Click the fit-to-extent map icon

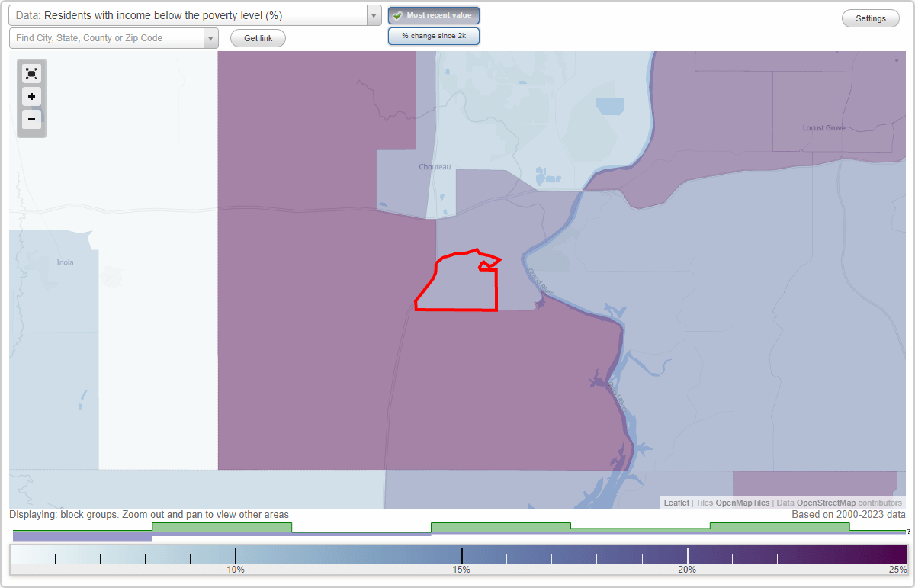pyautogui.click(x=31, y=73)
